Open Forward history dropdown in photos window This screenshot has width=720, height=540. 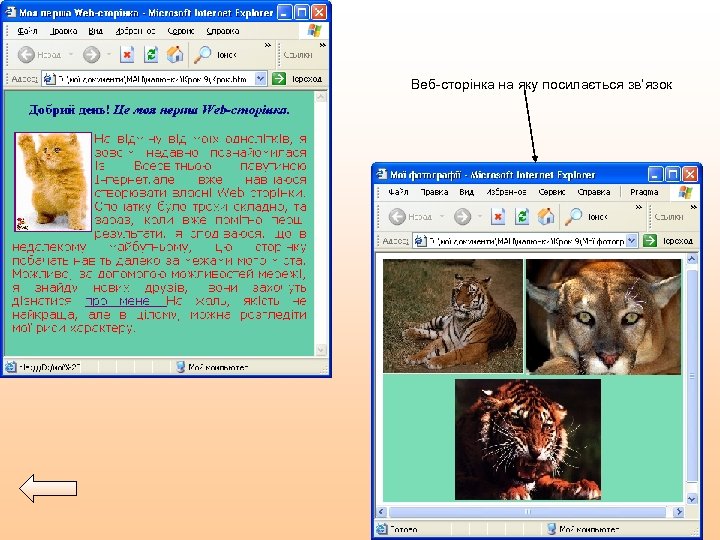coord(480,216)
